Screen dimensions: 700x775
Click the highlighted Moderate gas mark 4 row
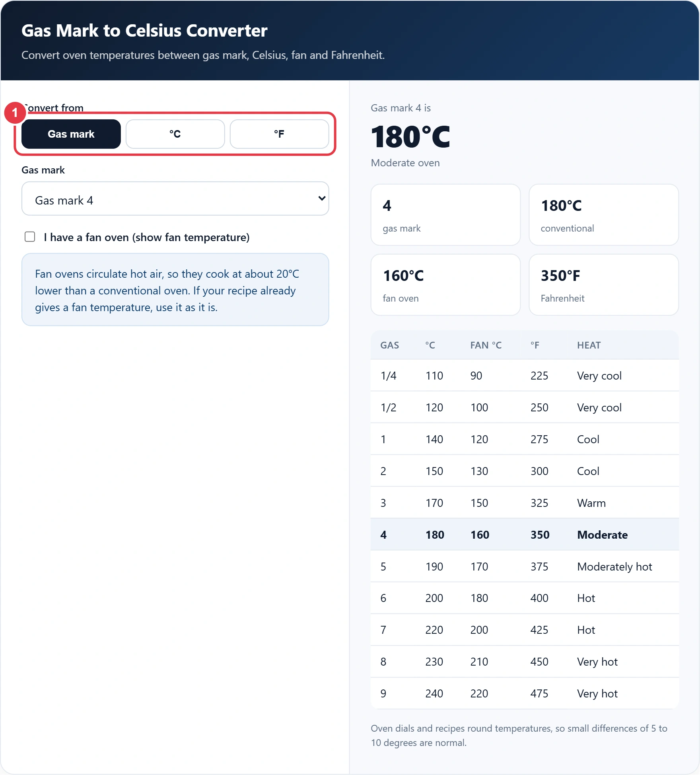[x=525, y=535]
